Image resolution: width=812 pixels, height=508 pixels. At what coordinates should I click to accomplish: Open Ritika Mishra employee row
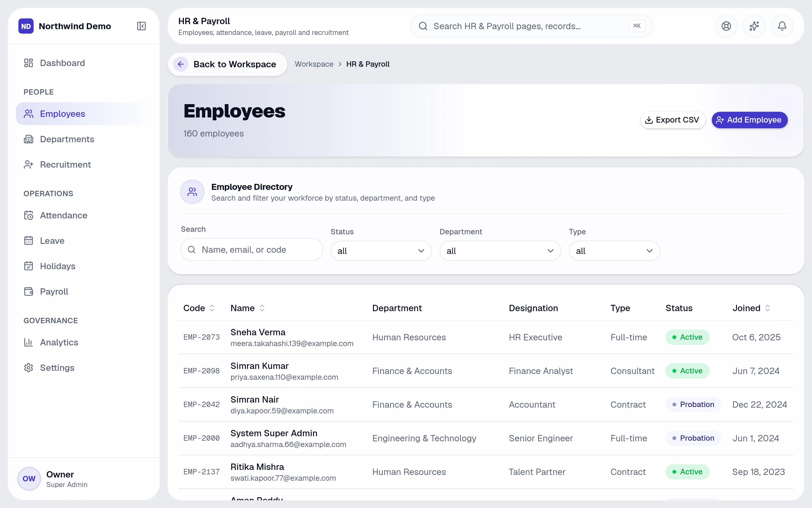[486, 472]
